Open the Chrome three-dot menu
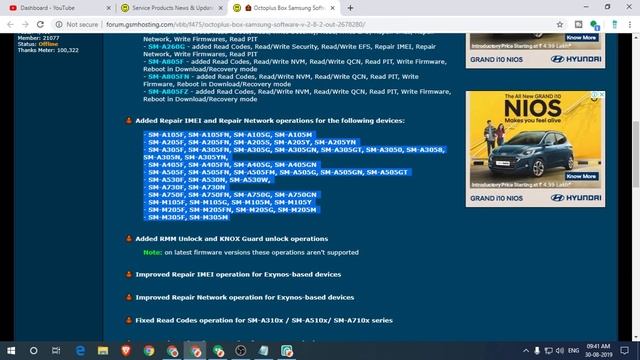 tap(630, 24)
